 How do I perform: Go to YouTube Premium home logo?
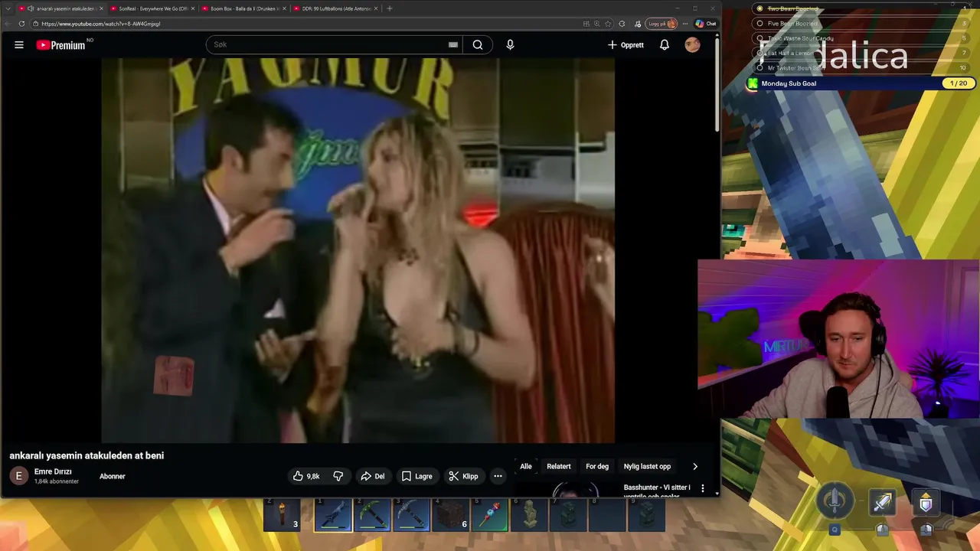click(x=61, y=45)
